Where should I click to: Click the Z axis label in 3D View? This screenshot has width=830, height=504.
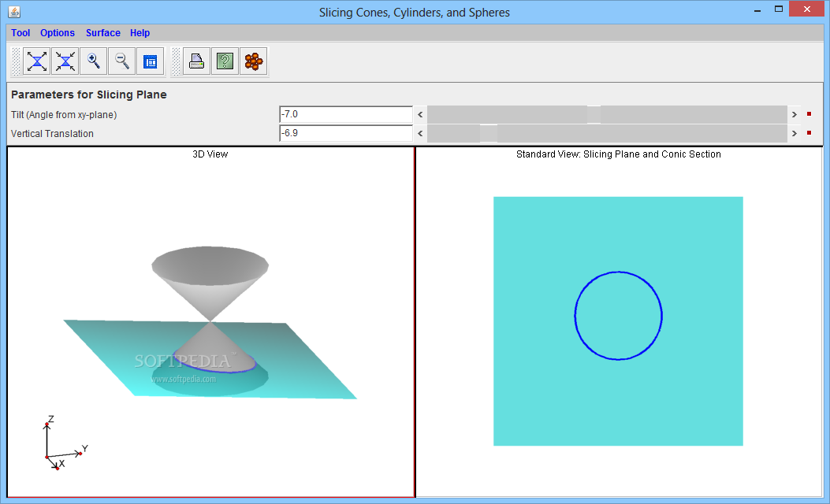point(51,419)
